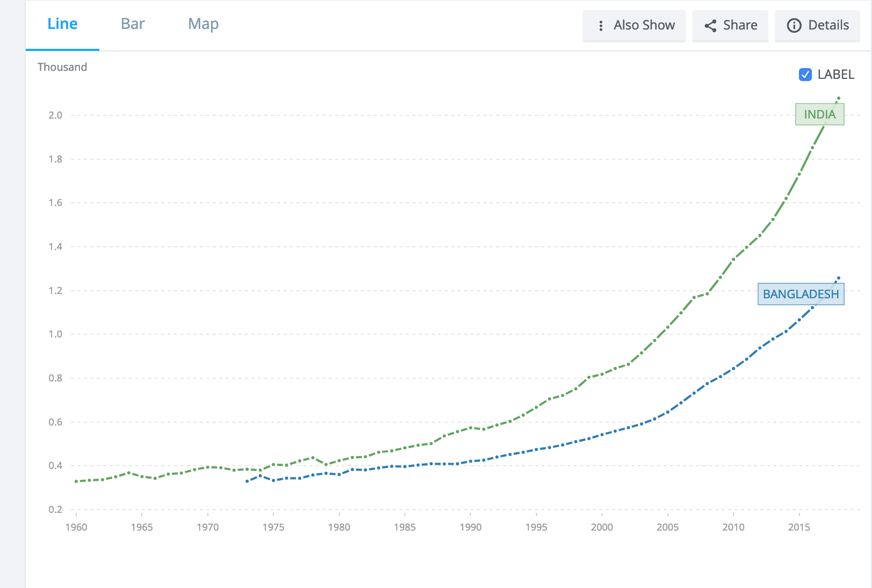Switch to the Line chart tab
872x588 pixels.
[62, 24]
